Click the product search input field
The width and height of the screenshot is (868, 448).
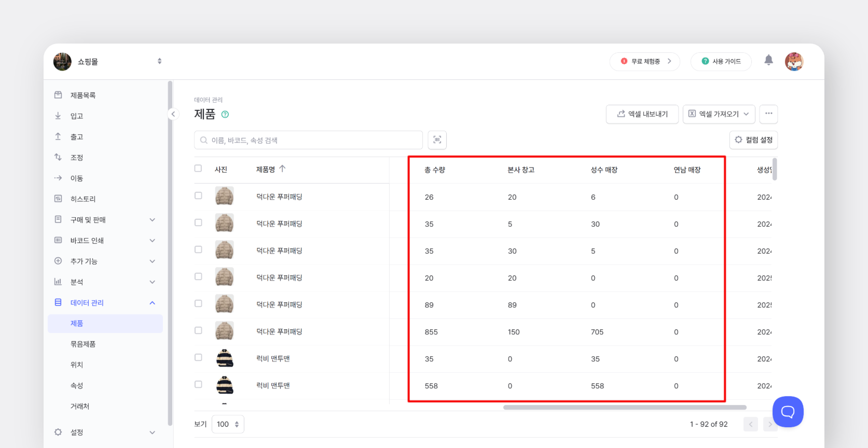tap(308, 140)
